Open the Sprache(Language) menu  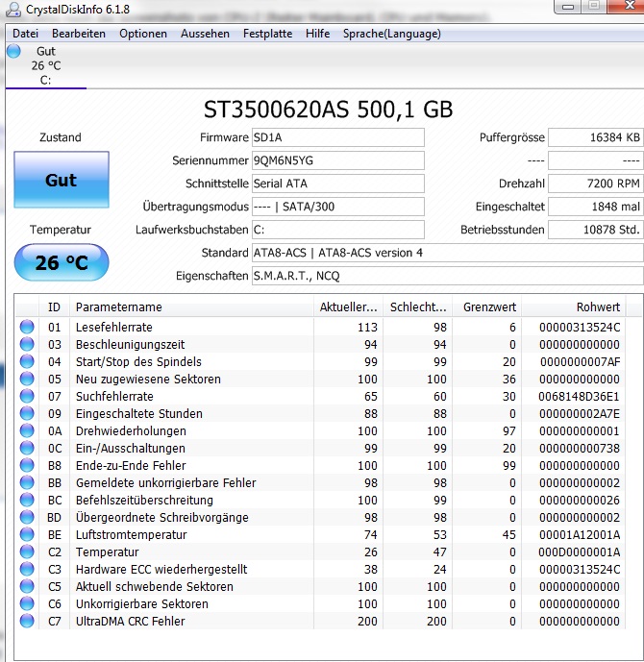point(391,34)
